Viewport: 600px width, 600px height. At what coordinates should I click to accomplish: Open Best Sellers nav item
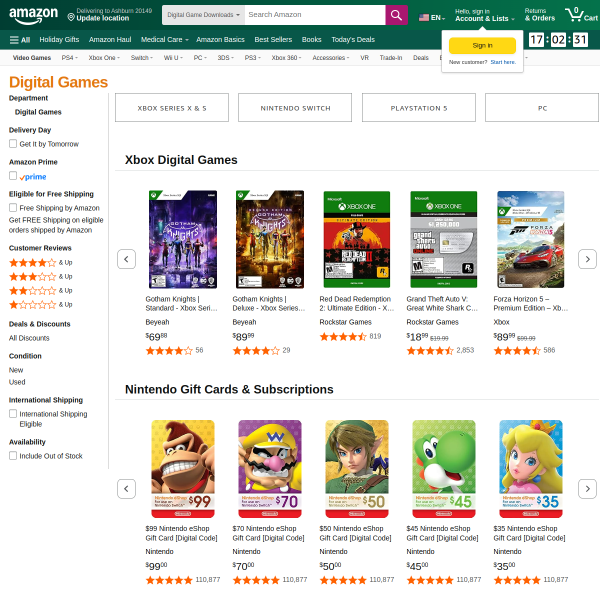point(273,40)
